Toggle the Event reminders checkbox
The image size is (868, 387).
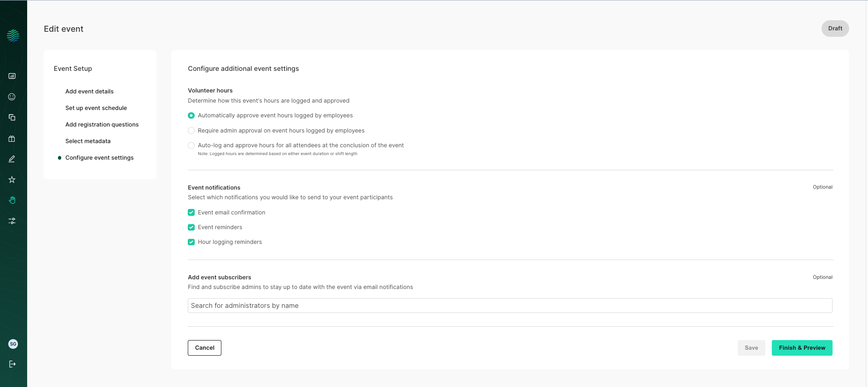click(x=191, y=227)
